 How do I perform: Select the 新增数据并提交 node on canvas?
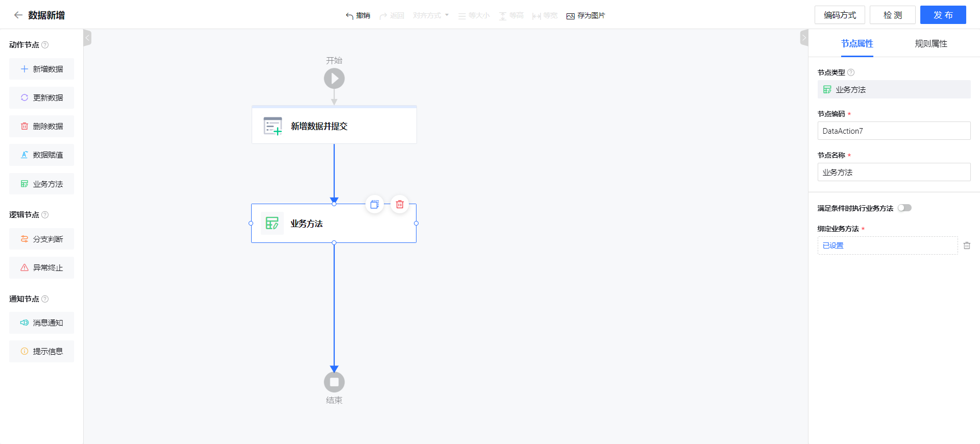[334, 125]
